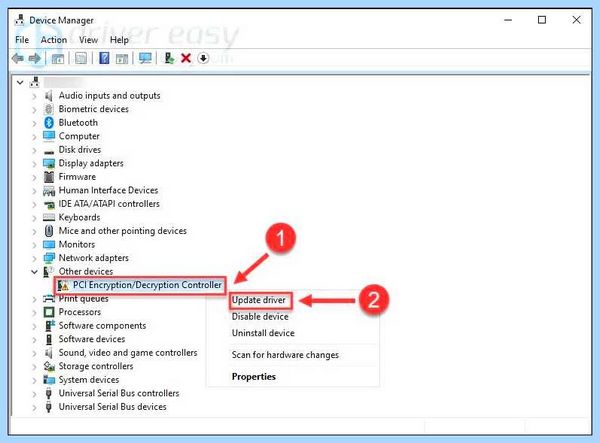The height and width of the screenshot is (443, 600).
Task: Click the green Update device driver toolbar icon
Action: click(x=169, y=58)
